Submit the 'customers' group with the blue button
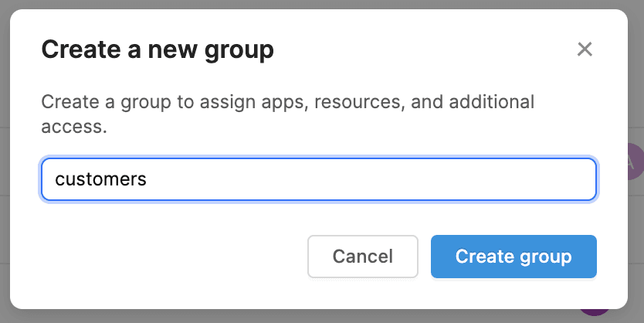The width and height of the screenshot is (644, 323). click(x=514, y=257)
